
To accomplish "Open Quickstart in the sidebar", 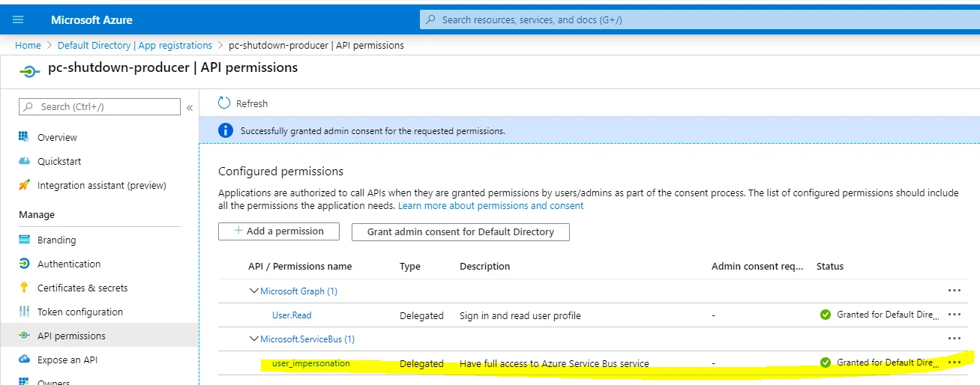I will pyautogui.click(x=59, y=162).
